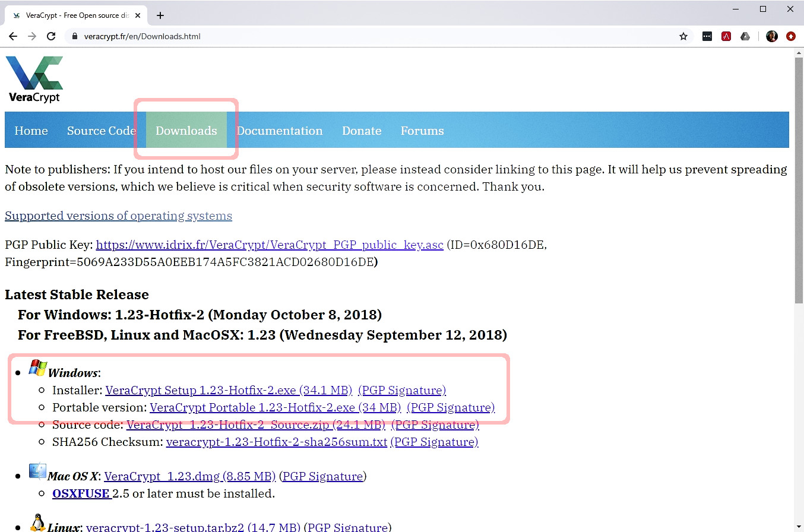Click the 'Latest Stable Release' heading
The height and width of the screenshot is (532, 804).
pos(77,294)
